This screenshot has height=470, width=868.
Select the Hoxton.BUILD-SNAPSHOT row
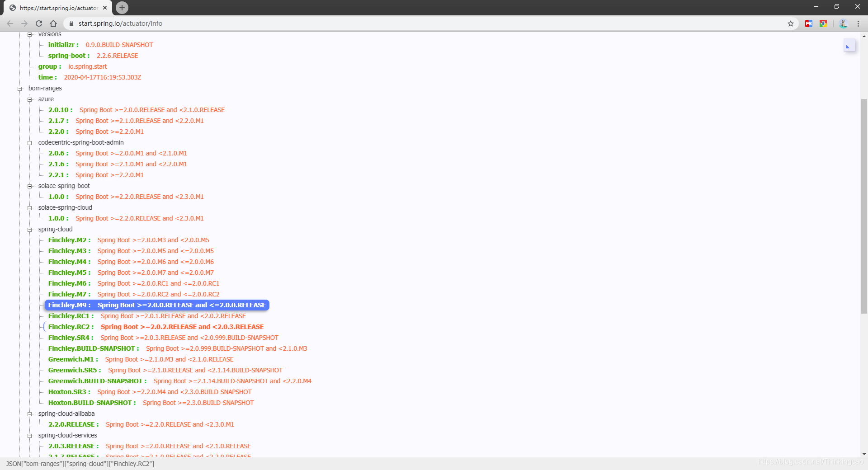coord(151,403)
